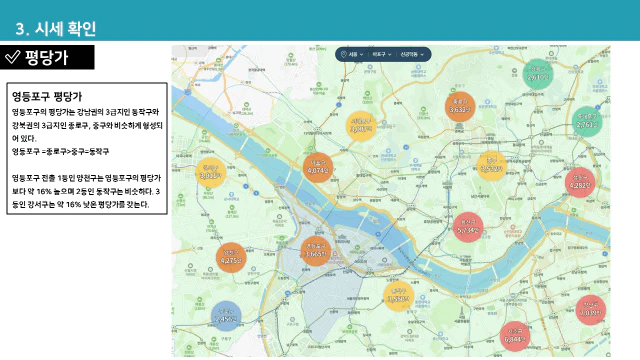Select the 영등포구 3,665만 price bubble
This screenshot has width=640, height=360.
pyautogui.click(x=316, y=251)
